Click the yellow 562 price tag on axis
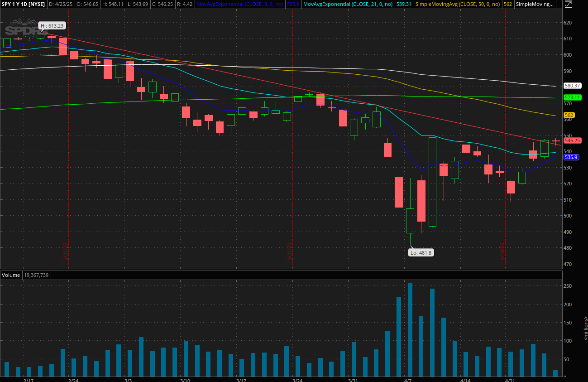The image size is (588, 382). pyautogui.click(x=569, y=115)
